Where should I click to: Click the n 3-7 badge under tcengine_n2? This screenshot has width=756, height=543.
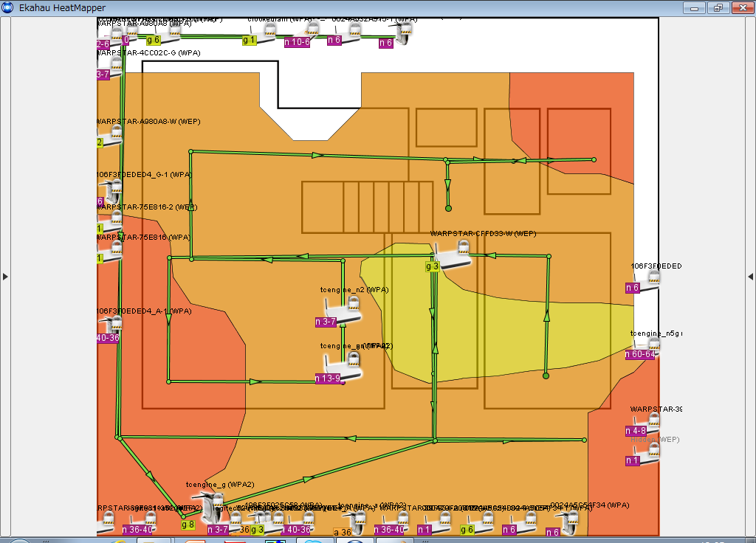(x=326, y=322)
